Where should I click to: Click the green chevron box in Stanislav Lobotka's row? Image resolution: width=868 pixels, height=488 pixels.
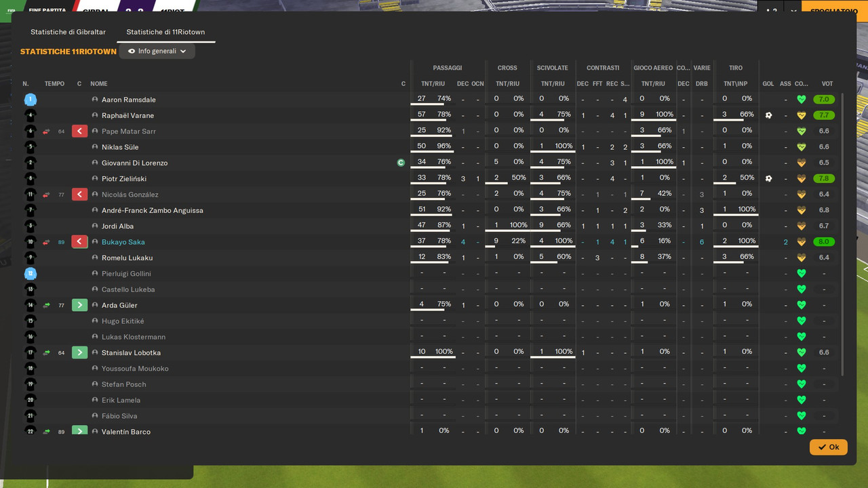click(80, 352)
